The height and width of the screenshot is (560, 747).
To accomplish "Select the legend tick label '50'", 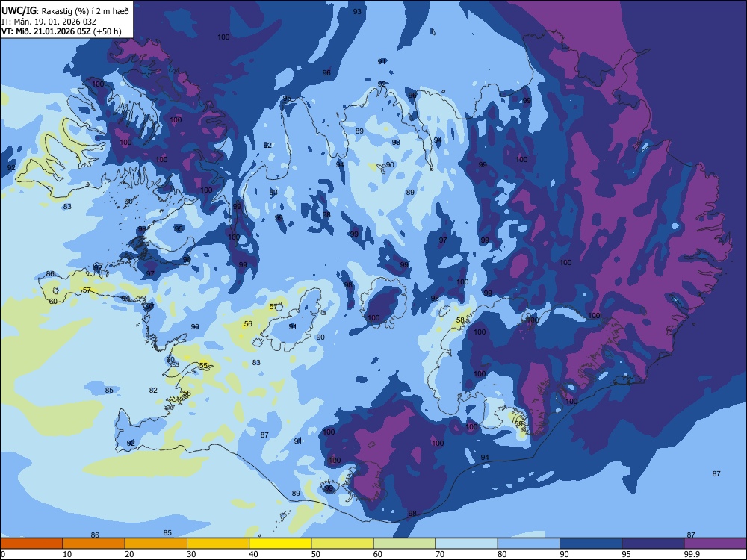I will coord(316,554).
